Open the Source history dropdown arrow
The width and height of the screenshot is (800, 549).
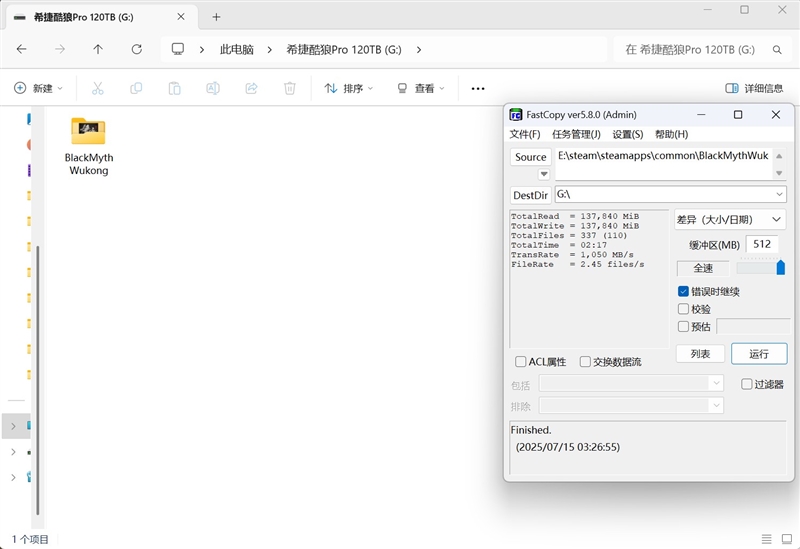(x=544, y=174)
